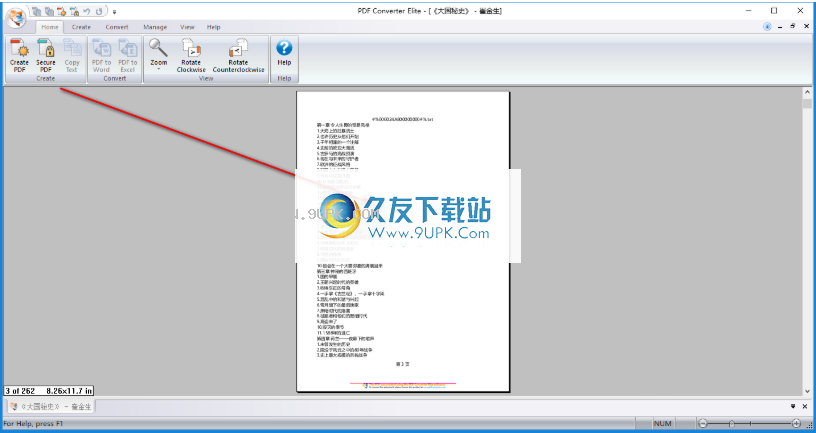Click the Copy Text ribbon button
Image resolution: width=816 pixels, height=433 pixels.
pyautogui.click(x=72, y=56)
